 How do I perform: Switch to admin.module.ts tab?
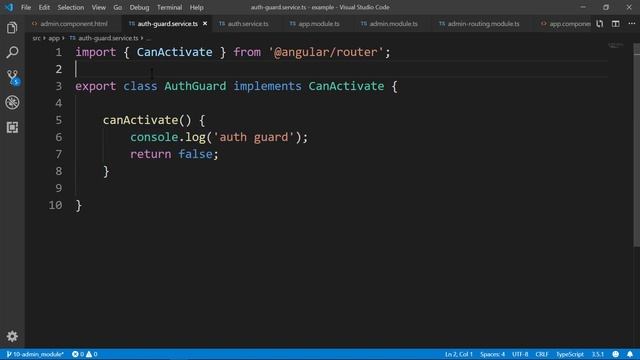(x=393, y=24)
